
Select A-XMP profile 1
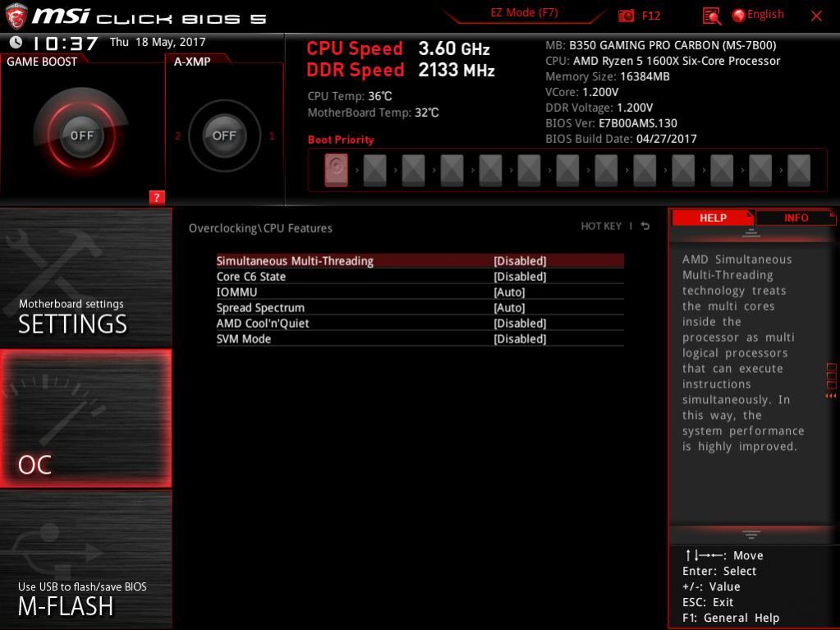point(272,136)
